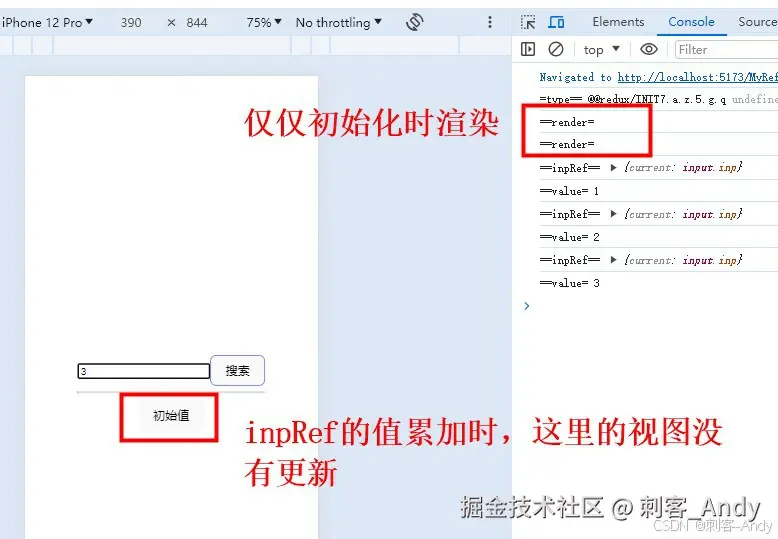This screenshot has height=539, width=778.
Task: Expand the inpRef object above value= 1
Action: point(613,168)
